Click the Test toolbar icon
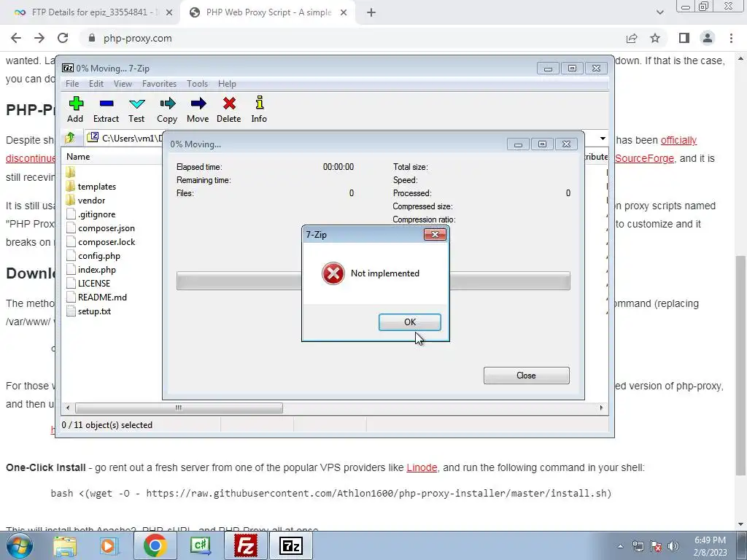Viewport: 747px width, 560px height. click(136, 109)
